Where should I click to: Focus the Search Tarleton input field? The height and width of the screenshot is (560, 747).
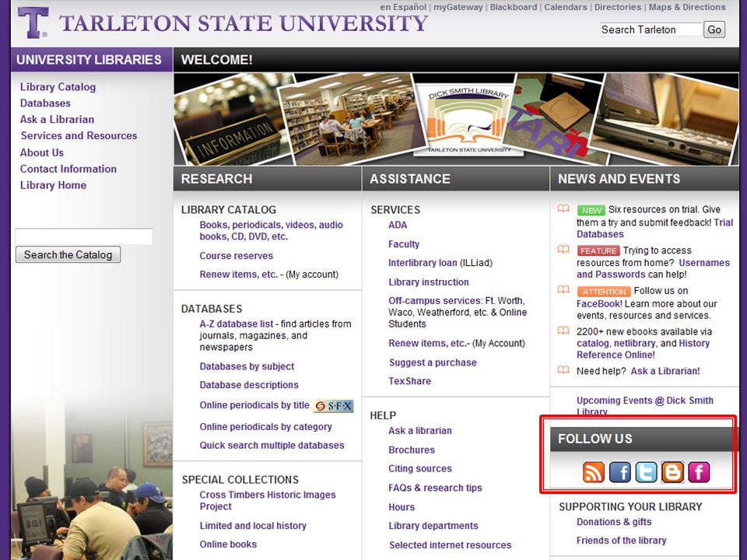tap(651, 30)
